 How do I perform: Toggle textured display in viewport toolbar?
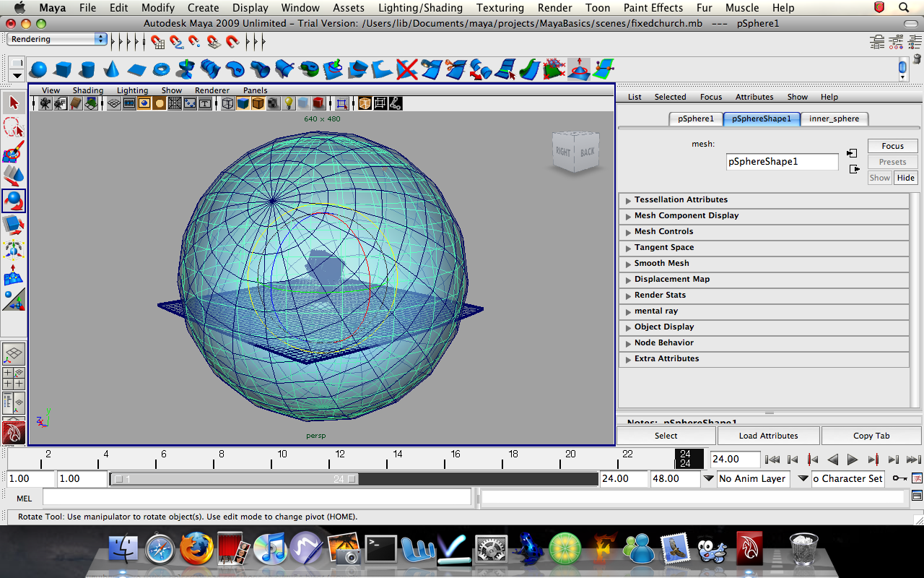click(273, 103)
